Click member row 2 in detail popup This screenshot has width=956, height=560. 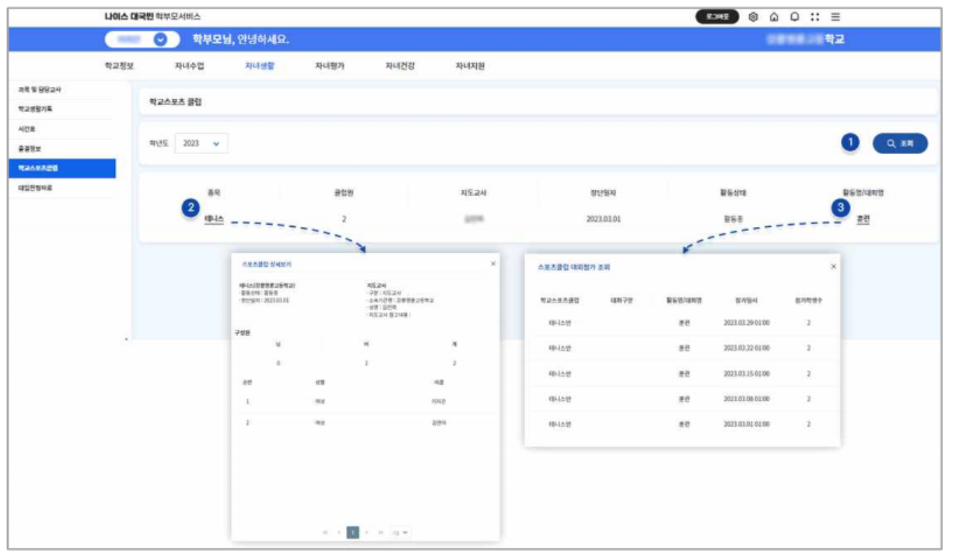pyautogui.click(x=365, y=423)
